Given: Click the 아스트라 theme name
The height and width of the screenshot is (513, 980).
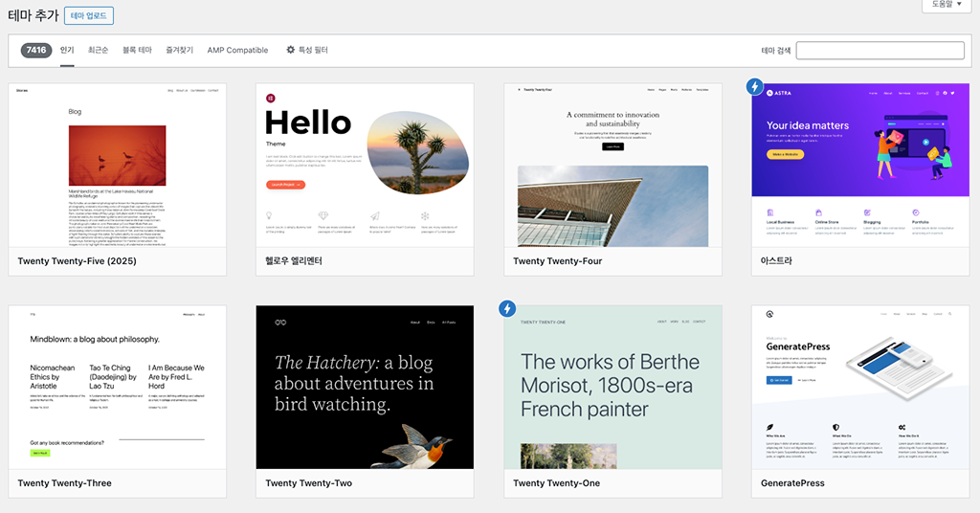Looking at the screenshot, I should point(776,261).
